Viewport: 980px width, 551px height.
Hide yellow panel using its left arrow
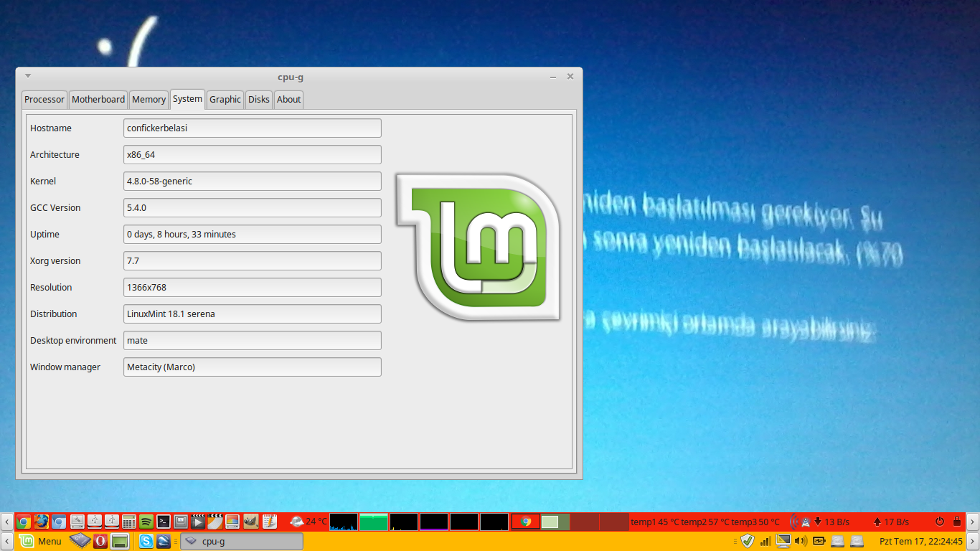click(x=7, y=541)
